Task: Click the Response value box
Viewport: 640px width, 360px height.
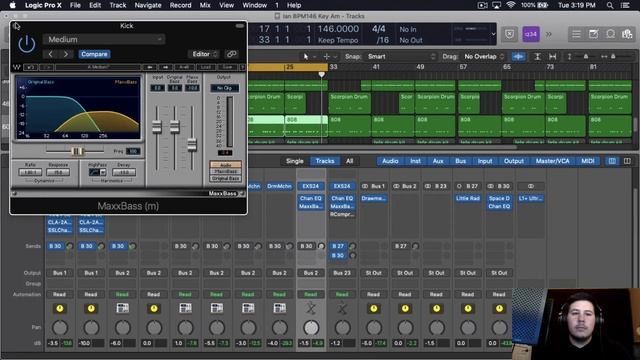Action: 58,172
